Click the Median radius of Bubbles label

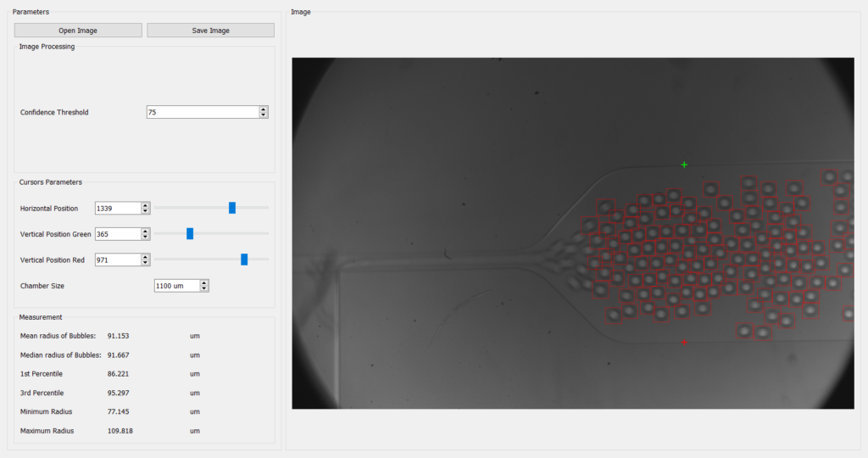[60, 355]
